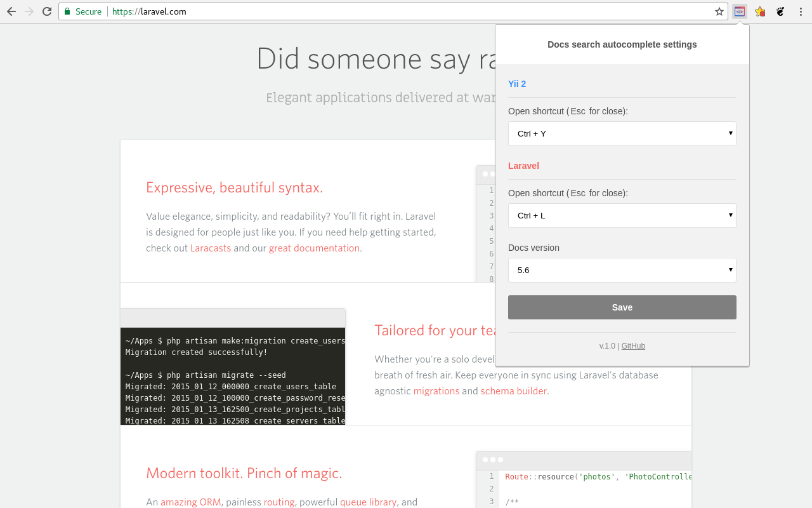Click the back navigation arrow
The width and height of the screenshot is (812, 508).
point(11,11)
